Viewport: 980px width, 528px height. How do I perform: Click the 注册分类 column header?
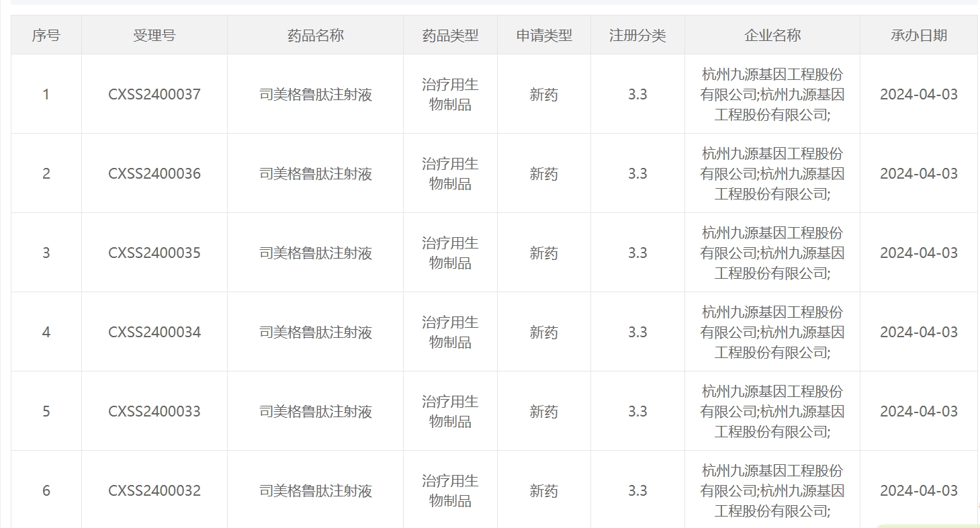[x=637, y=36]
